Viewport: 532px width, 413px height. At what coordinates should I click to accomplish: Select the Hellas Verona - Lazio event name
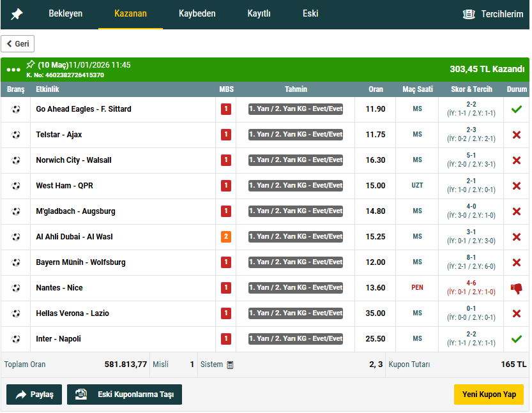click(x=73, y=313)
